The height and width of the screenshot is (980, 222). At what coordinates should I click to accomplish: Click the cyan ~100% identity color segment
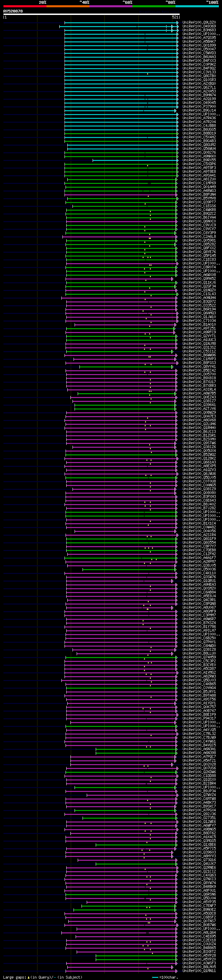pyautogui.click(x=197, y=6)
